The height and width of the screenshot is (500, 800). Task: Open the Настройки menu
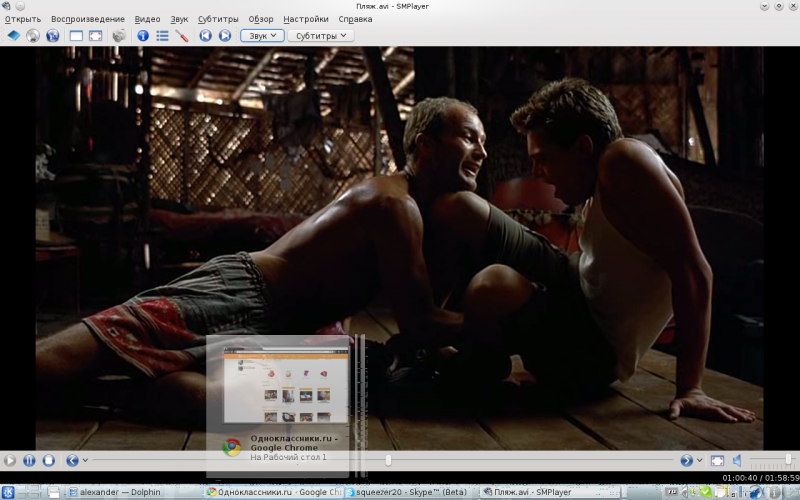(x=306, y=19)
